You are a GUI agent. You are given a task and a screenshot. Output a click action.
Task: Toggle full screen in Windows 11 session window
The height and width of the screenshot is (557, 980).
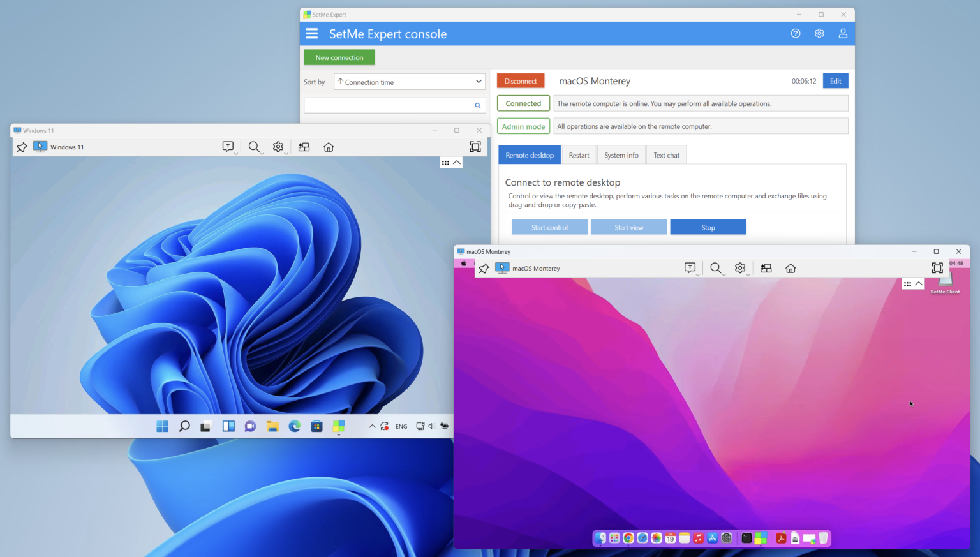tap(475, 147)
